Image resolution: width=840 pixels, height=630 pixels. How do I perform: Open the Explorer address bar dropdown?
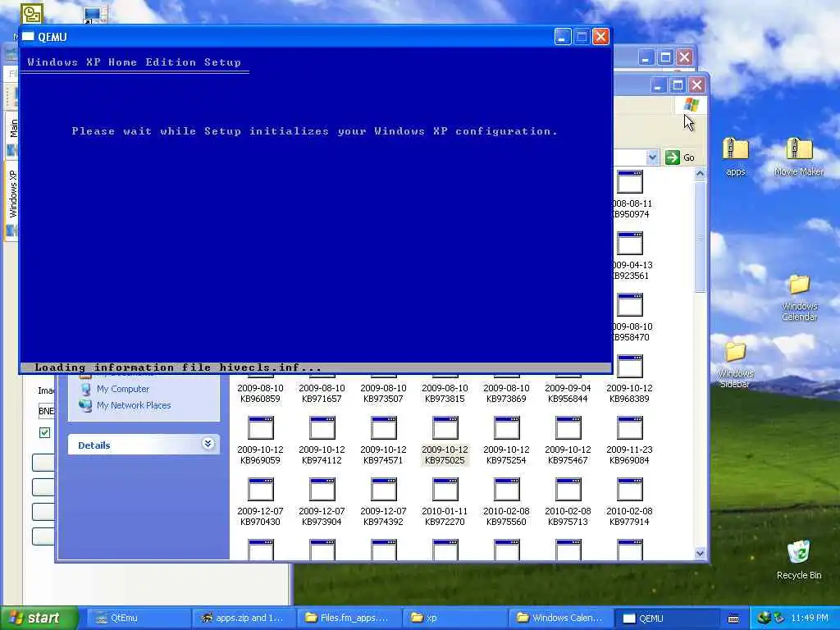tap(652, 157)
